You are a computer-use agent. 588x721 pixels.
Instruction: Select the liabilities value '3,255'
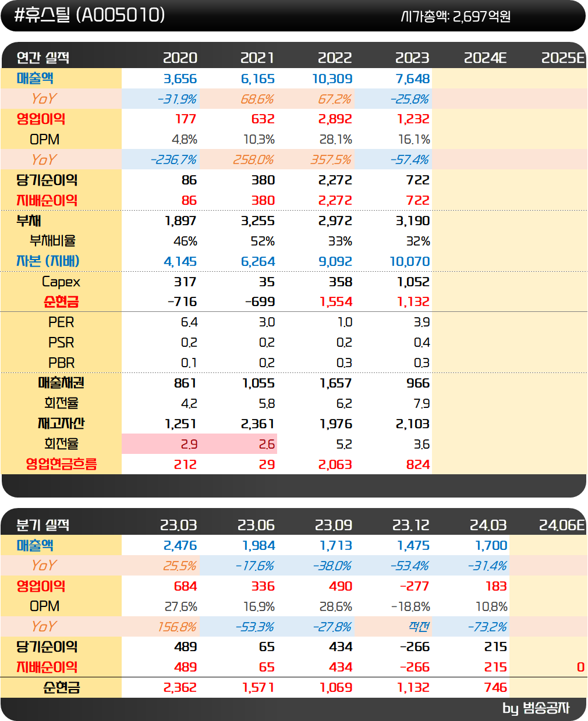(x=258, y=221)
